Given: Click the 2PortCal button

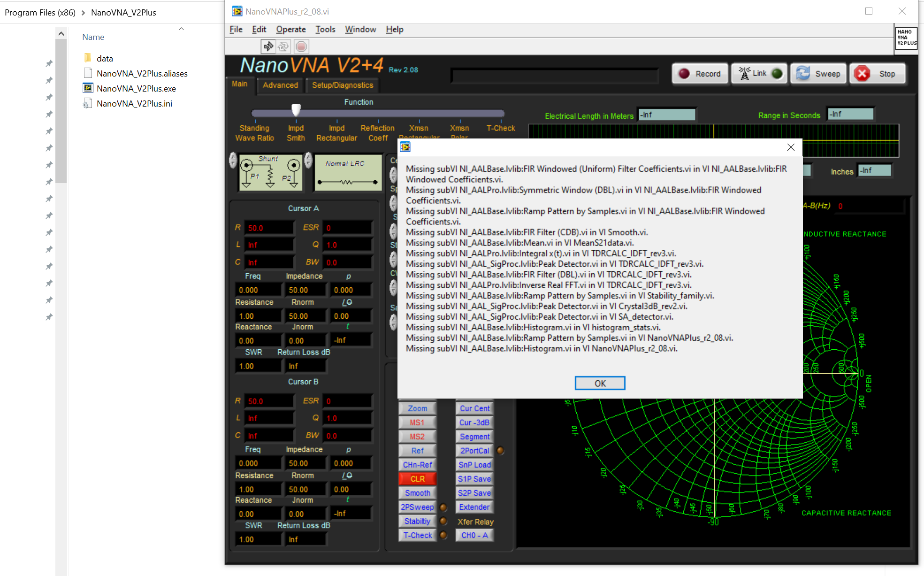Looking at the screenshot, I should [x=474, y=451].
